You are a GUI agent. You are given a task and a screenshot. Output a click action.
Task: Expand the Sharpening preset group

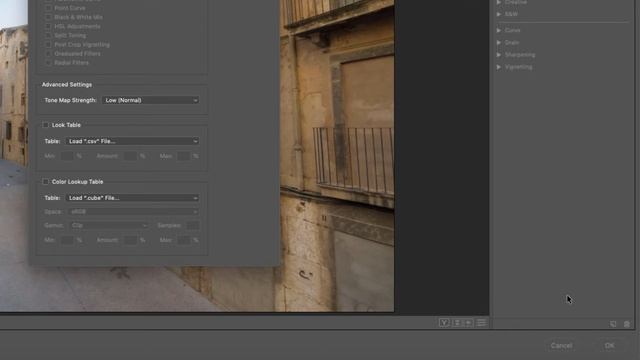pyautogui.click(x=499, y=55)
